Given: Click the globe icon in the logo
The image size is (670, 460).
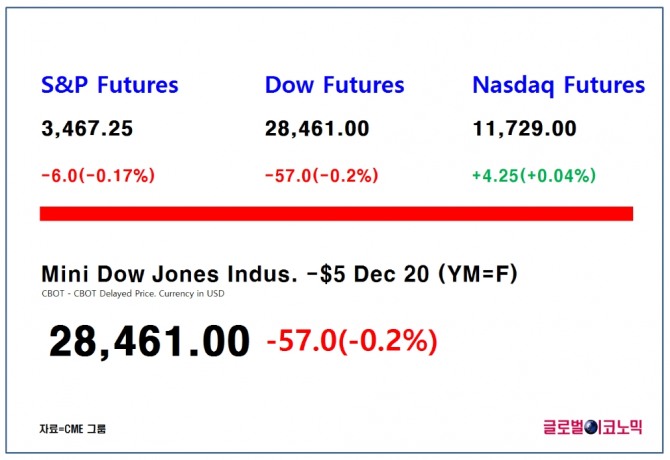Looking at the screenshot, I should click(x=590, y=427).
